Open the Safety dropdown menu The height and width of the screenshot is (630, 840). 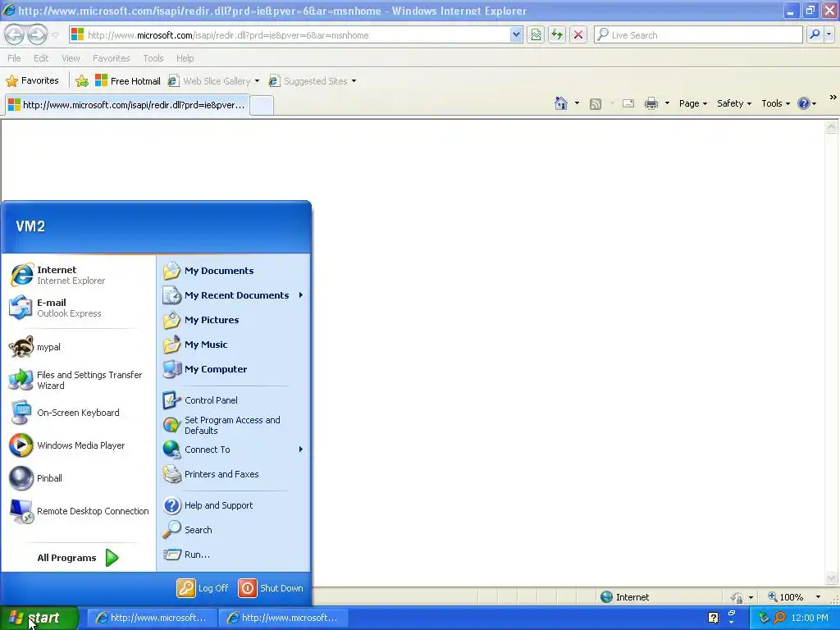tap(734, 103)
